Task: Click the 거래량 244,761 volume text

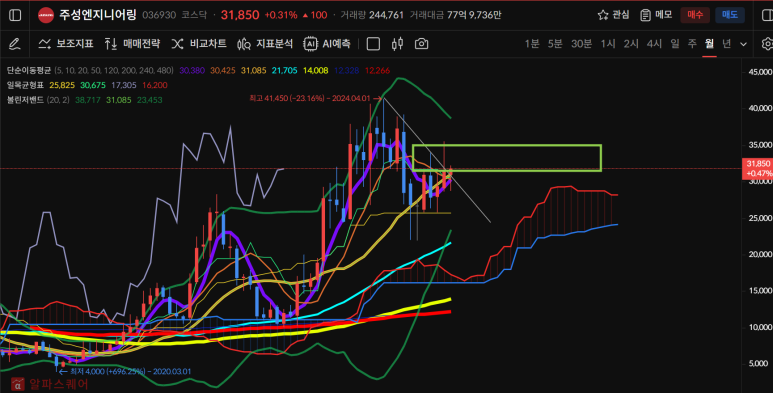Action: [x=372, y=15]
